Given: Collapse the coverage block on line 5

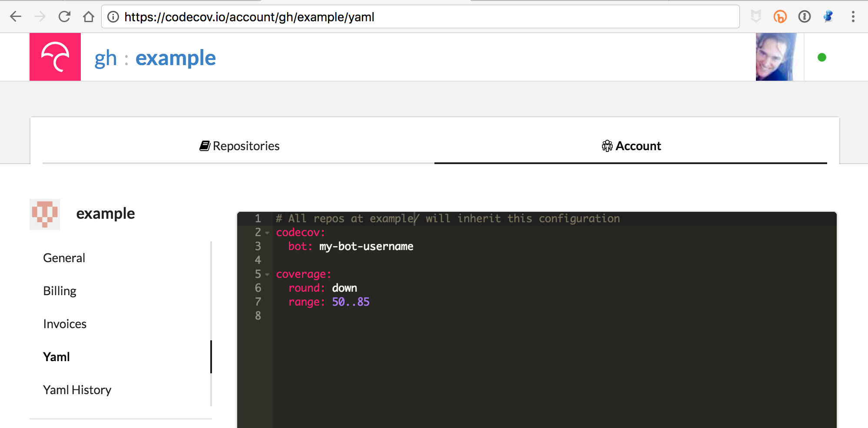Looking at the screenshot, I should click(267, 275).
